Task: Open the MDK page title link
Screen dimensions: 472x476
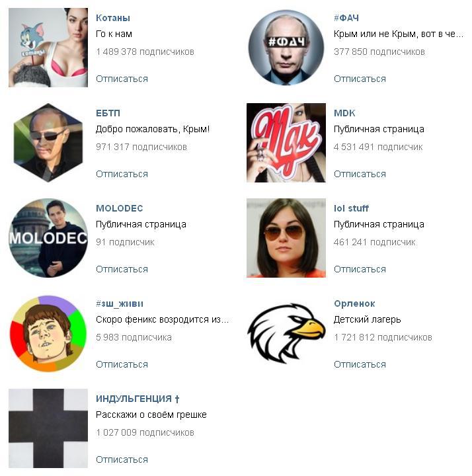Action: point(344,113)
